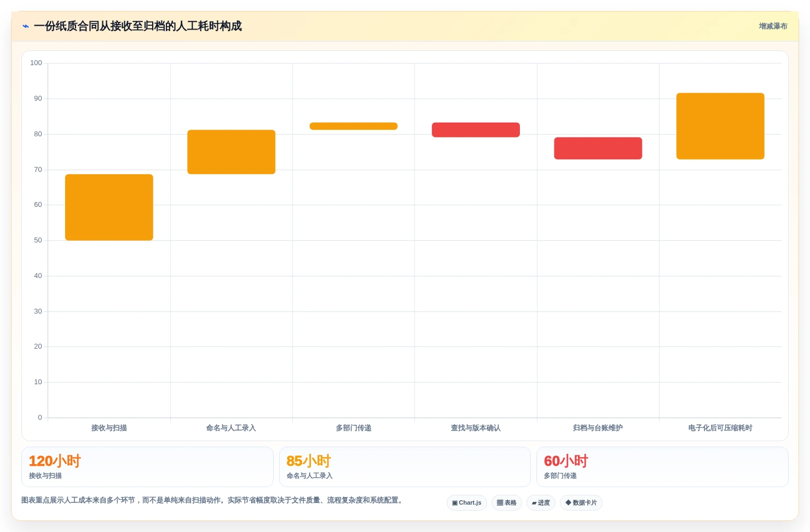Click the y-axis value 50
This screenshot has width=810, height=532.
(38, 240)
